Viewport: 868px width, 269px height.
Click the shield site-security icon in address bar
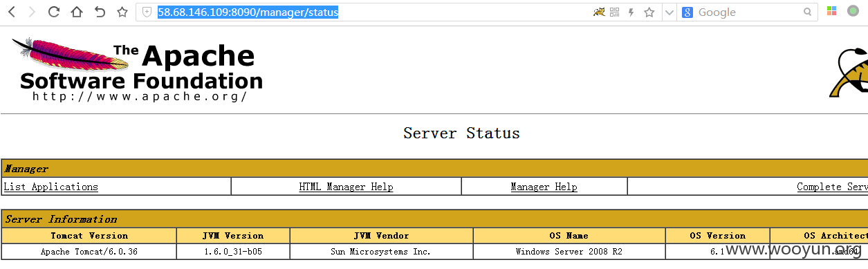click(147, 12)
